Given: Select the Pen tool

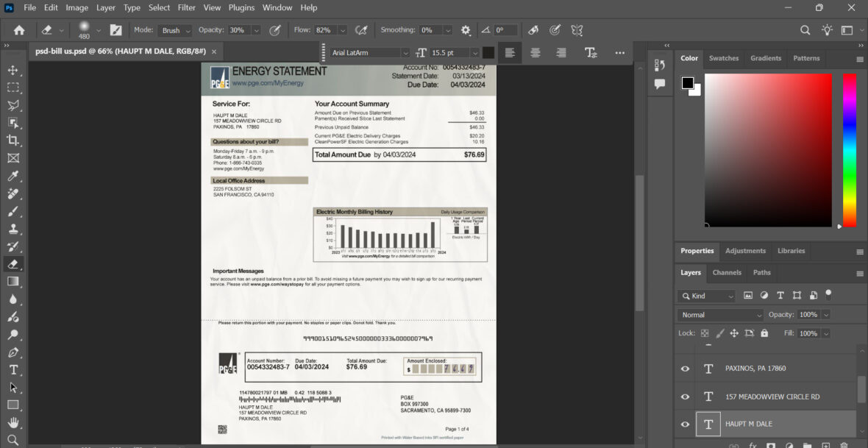Looking at the screenshot, I should pos(13,352).
